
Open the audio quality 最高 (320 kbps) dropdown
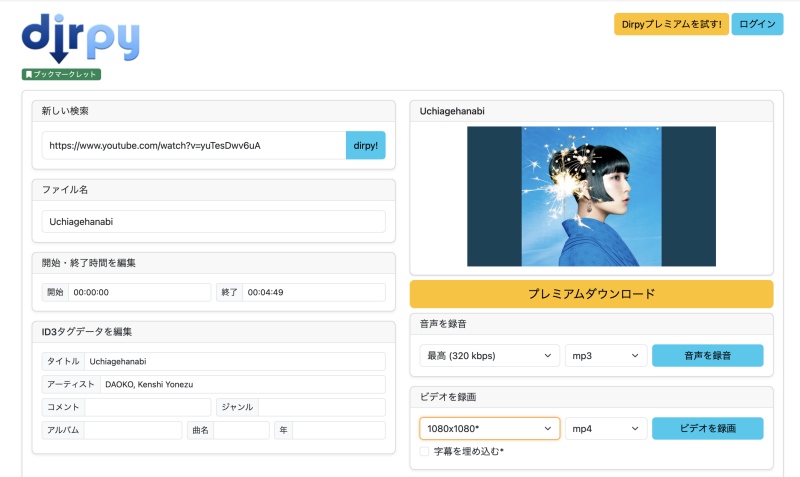click(489, 356)
